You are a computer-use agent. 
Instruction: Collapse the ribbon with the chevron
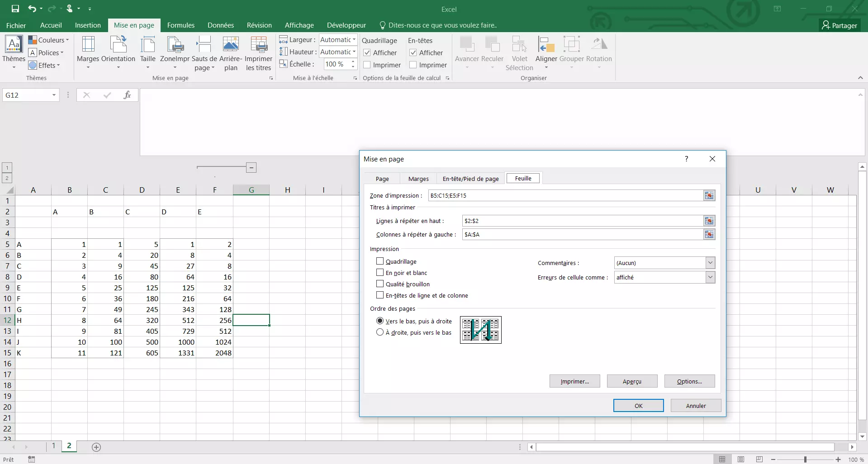coord(860,78)
